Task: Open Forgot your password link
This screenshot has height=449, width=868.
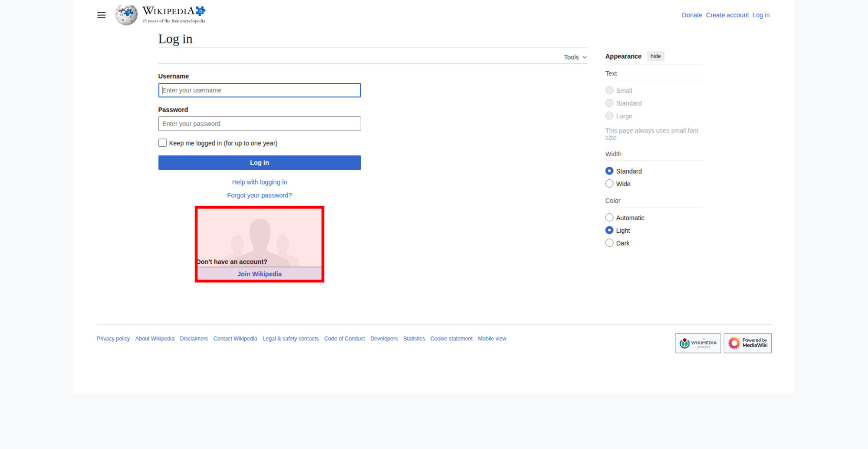Action: [x=260, y=195]
